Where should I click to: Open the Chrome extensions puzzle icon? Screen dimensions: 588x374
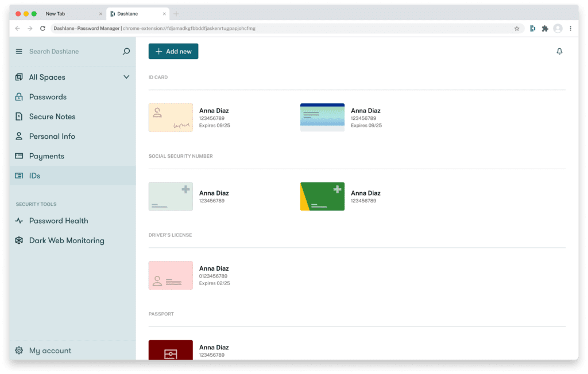pos(545,28)
